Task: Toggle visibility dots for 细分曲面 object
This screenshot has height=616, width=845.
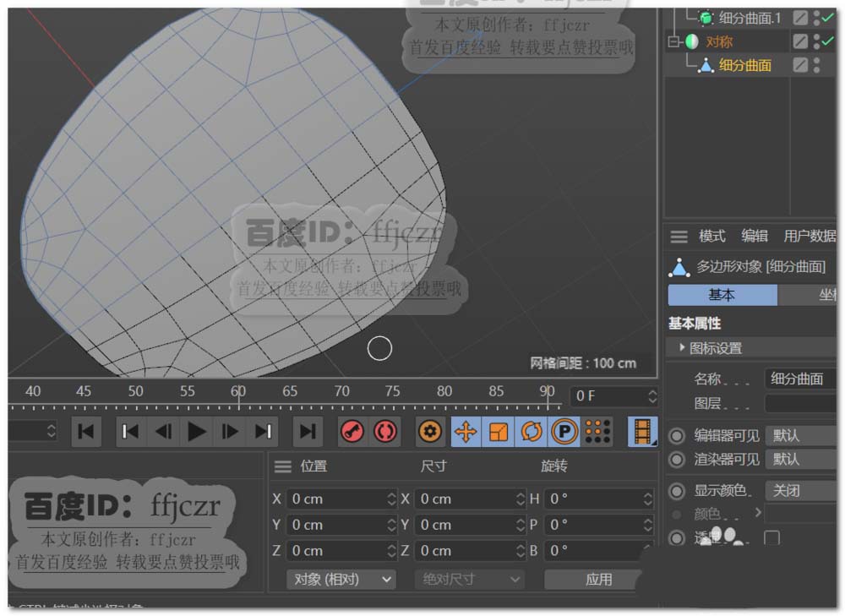Action: tap(817, 65)
